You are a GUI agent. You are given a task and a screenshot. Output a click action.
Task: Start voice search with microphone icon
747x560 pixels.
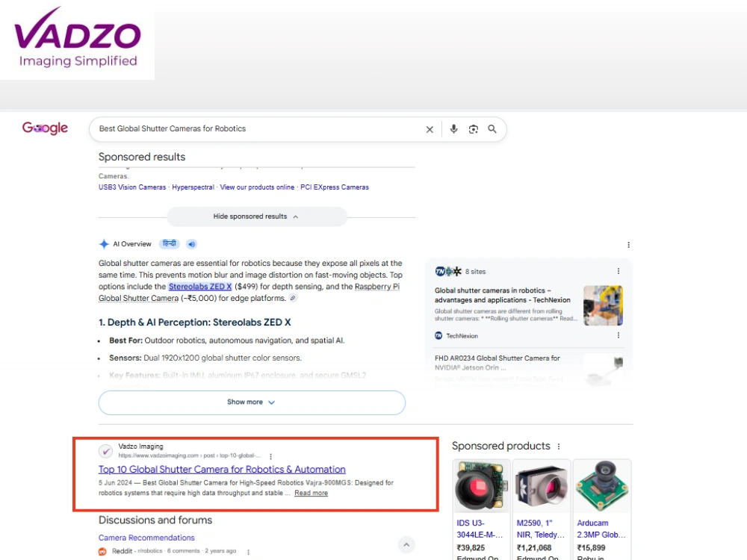tap(453, 129)
